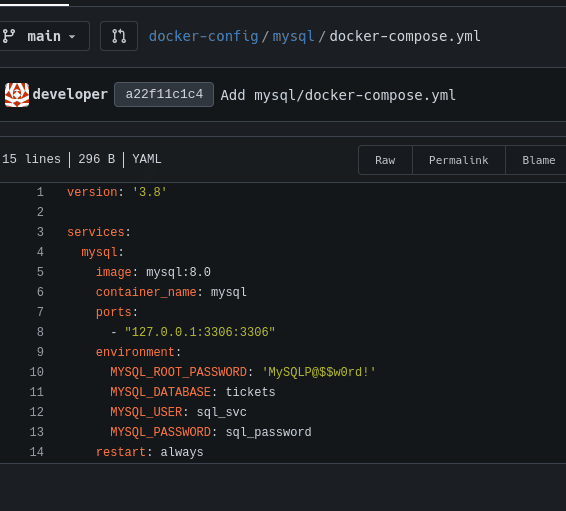Click line number 8 in gutter
The image size is (566, 511).
(x=40, y=332)
